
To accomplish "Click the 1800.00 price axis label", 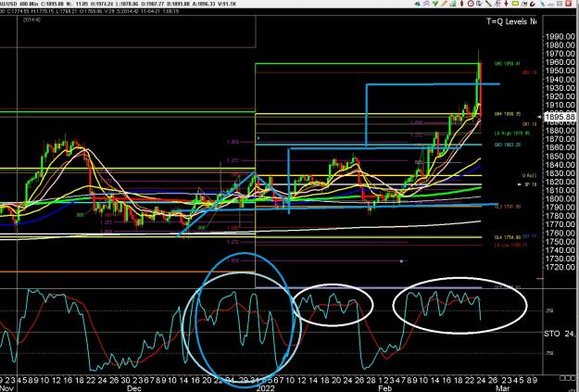I will [560, 198].
